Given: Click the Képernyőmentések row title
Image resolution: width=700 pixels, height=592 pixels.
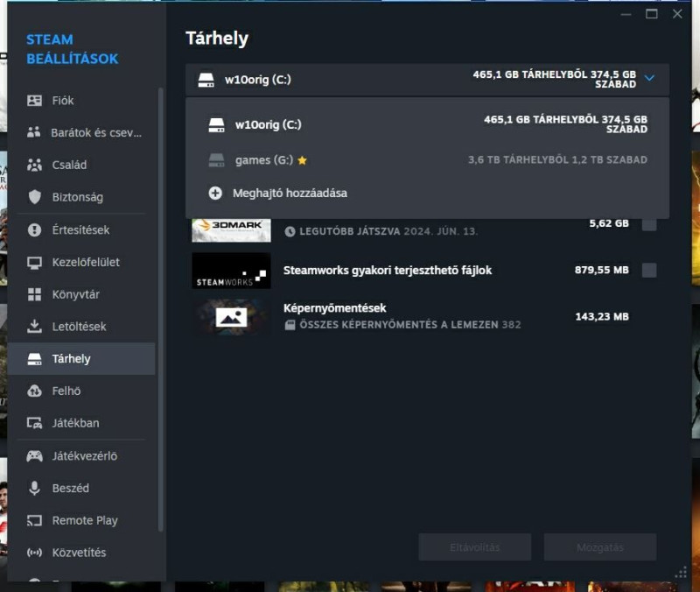Looking at the screenshot, I should pos(335,308).
